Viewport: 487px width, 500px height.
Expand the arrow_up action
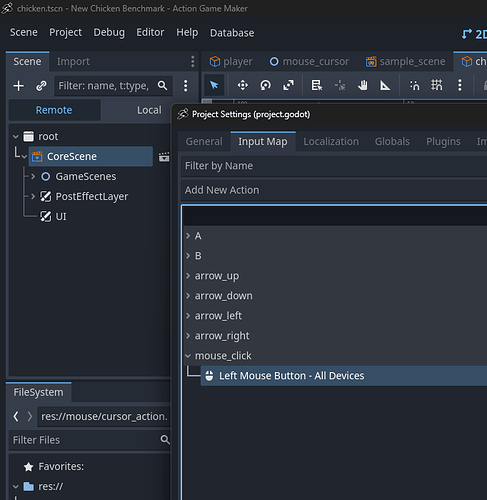coord(188,276)
